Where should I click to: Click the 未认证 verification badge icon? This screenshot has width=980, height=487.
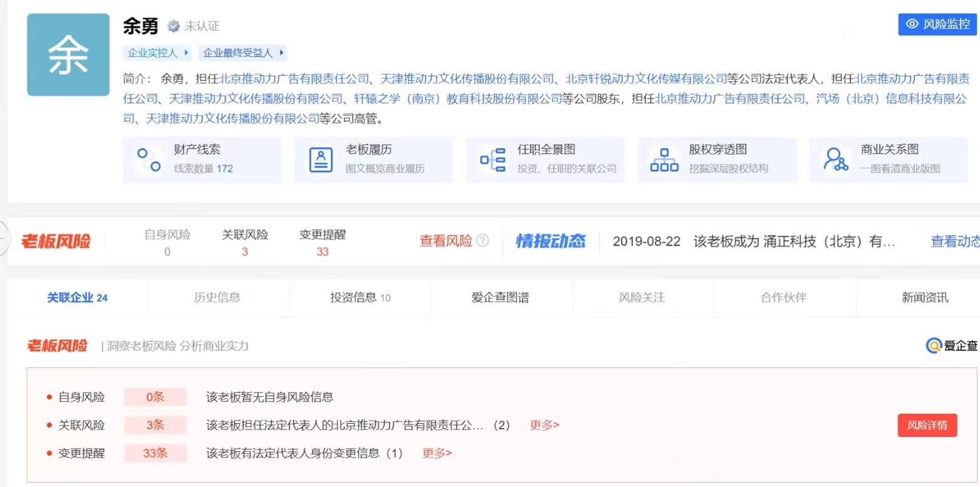coord(173,26)
